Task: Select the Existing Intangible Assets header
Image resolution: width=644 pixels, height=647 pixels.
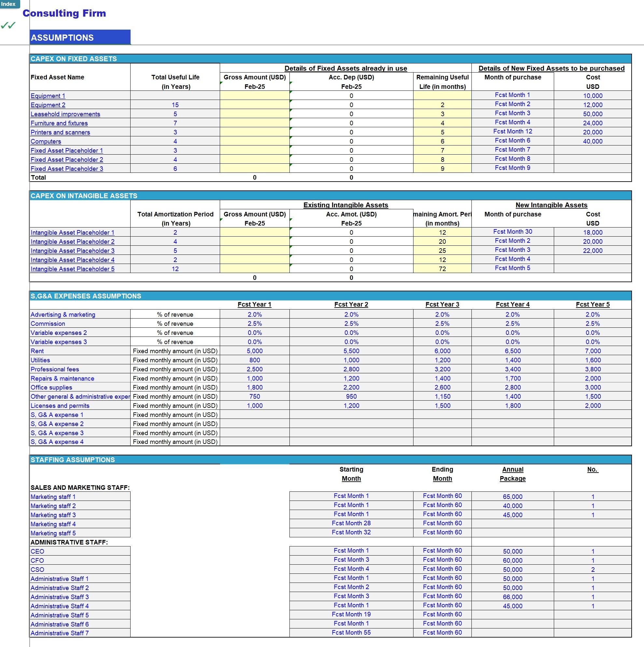Action: (346, 205)
